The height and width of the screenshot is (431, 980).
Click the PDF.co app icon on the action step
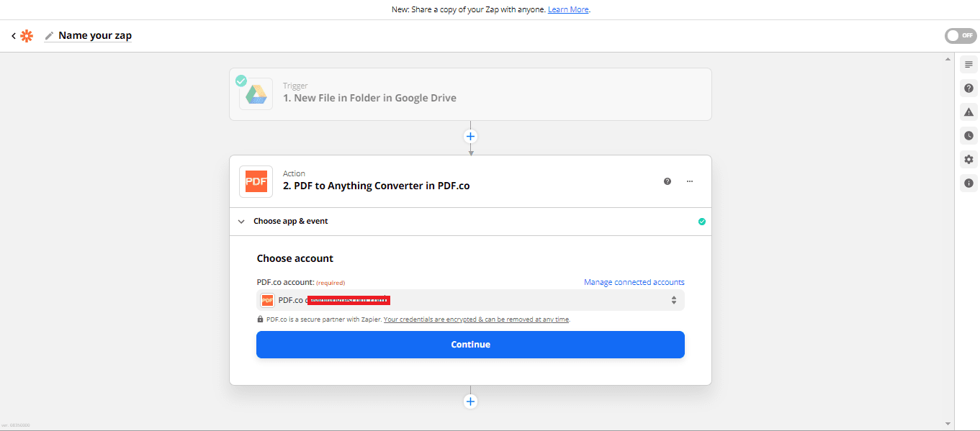click(256, 181)
